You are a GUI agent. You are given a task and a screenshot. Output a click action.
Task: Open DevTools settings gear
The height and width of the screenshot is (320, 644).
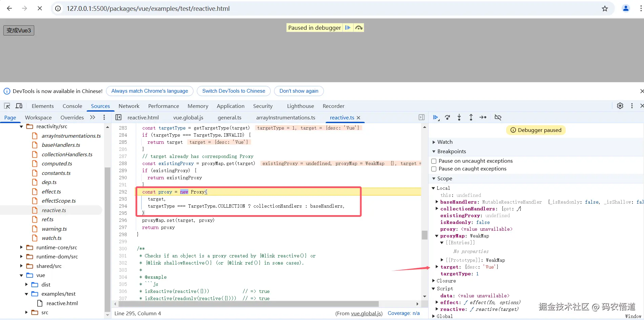click(620, 106)
